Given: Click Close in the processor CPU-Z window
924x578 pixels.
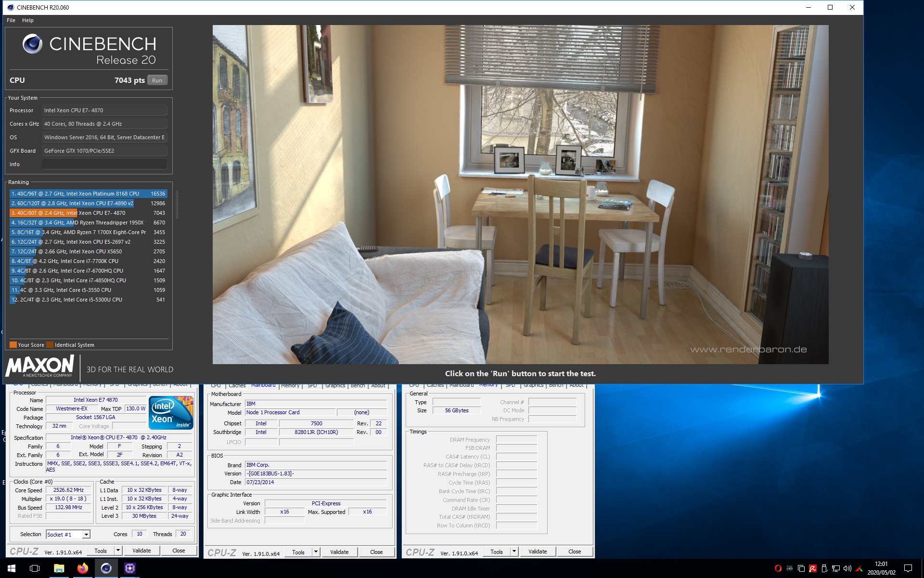Looking at the screenshot, I should click(179, 551).
